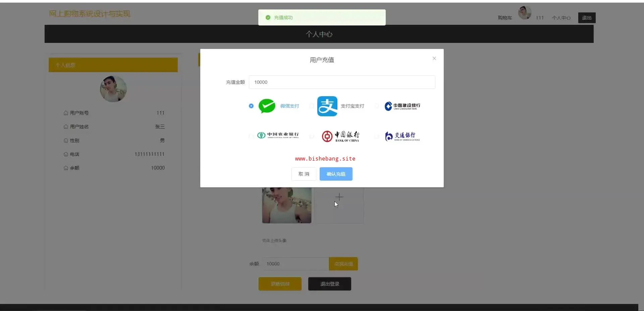Click the 用户账号 row in the sidebar
644x311 pixels.
[x=114, y=113]
